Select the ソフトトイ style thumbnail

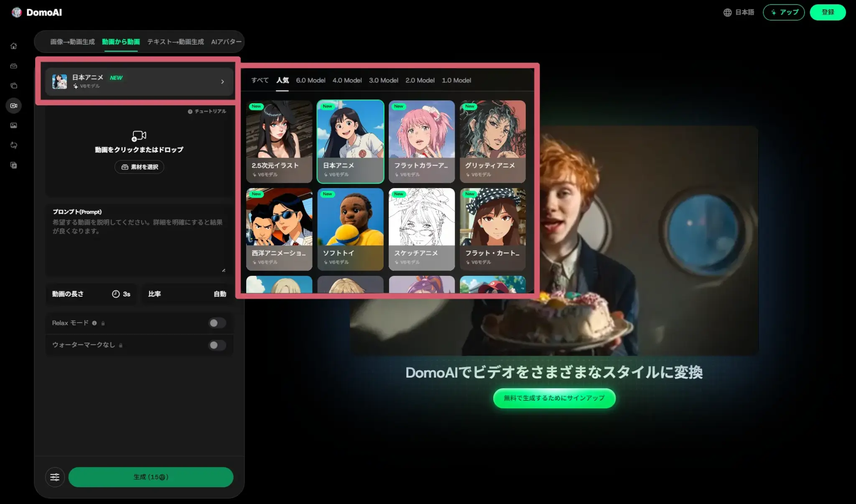pyautogui.click(x=350, y=229)
